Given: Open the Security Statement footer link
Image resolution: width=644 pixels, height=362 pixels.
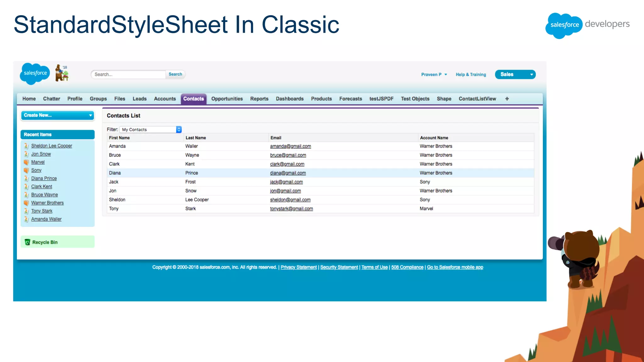Looking at the screenshot, I should pos(339,267).
